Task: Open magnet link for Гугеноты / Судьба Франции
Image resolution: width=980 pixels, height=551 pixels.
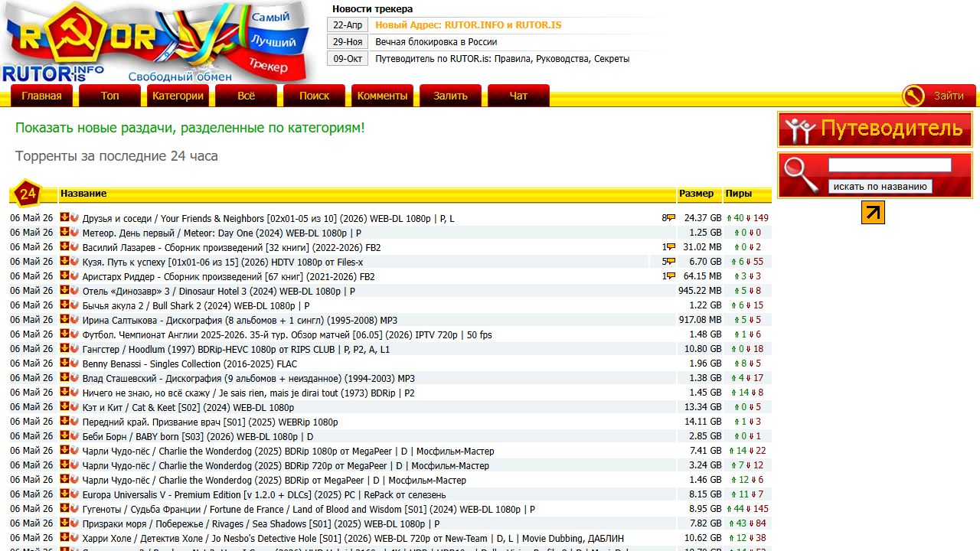Action: (x=74, y=508)
